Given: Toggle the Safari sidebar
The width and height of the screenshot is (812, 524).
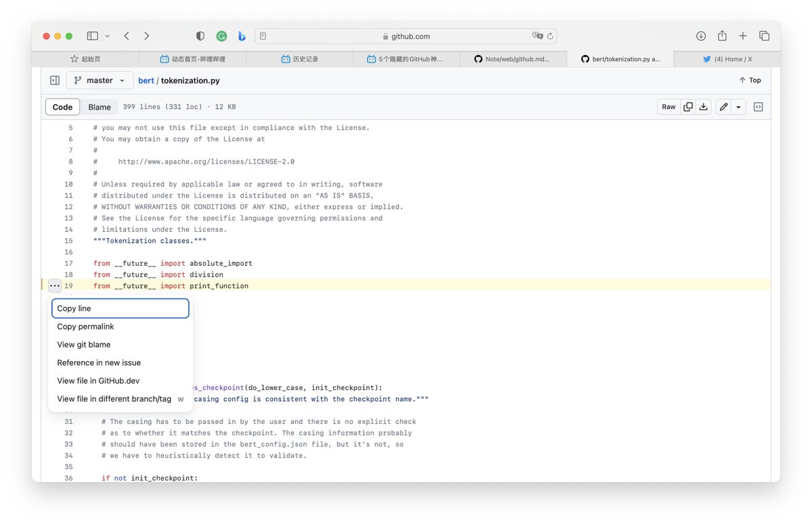Looking at the screenshot, I should (93, 36).
